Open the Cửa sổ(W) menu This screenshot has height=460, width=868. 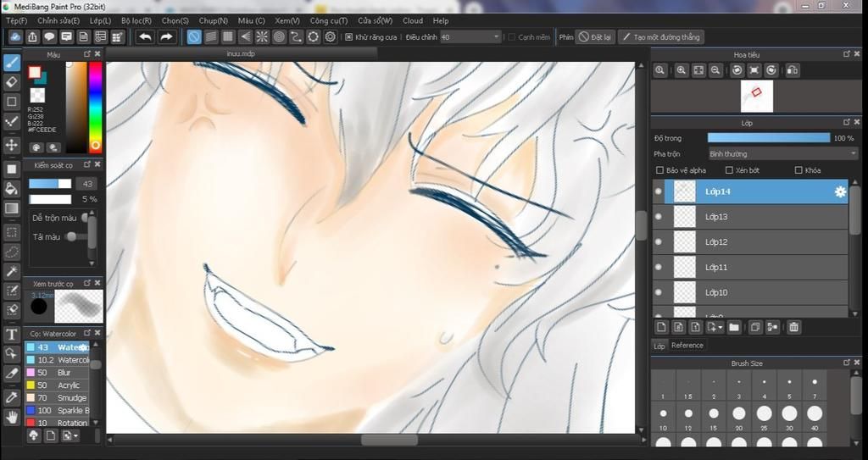click(x=375, y=20)
